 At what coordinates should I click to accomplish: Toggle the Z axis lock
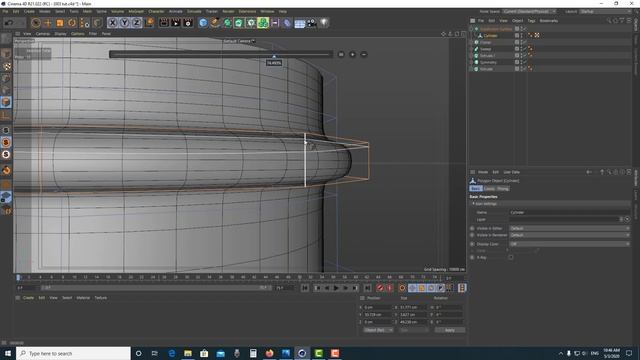pos(136,23)
